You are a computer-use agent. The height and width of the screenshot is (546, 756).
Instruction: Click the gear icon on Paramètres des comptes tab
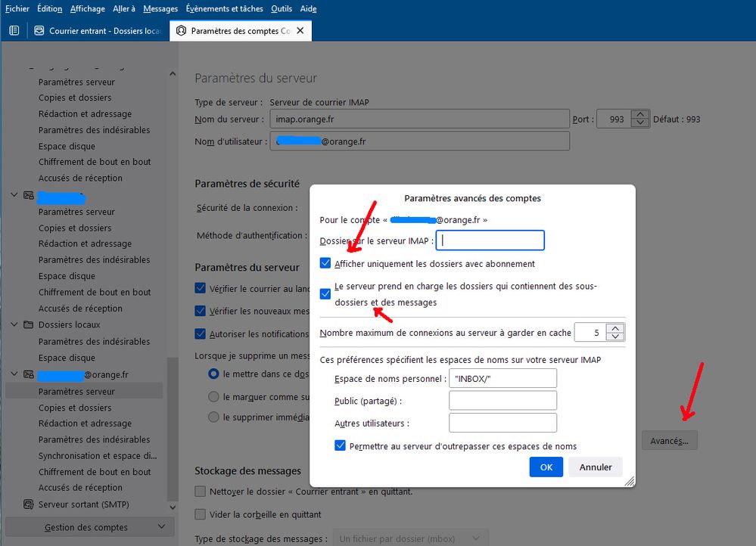181,31
